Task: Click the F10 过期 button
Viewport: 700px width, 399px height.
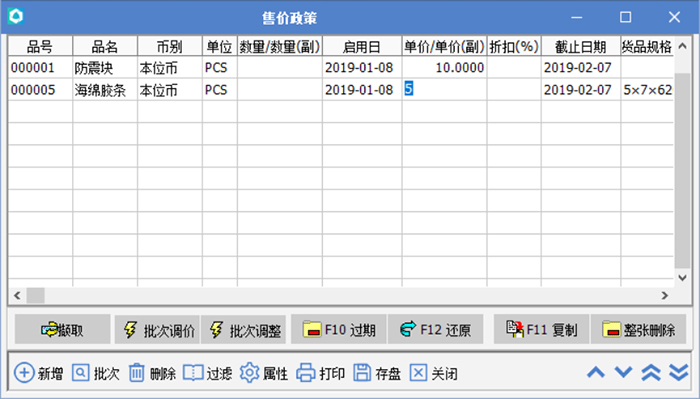Action: pyautogui.click(x=338, y=329)
